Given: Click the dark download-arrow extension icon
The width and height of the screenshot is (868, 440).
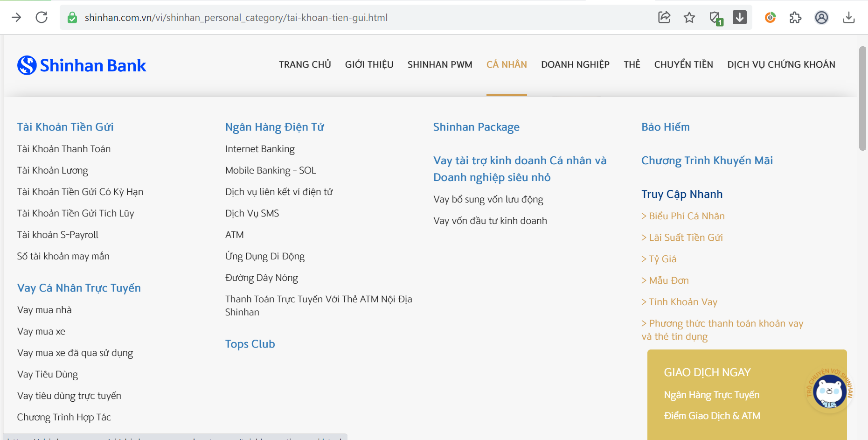Looking at the screenshot, I should 740,17.
